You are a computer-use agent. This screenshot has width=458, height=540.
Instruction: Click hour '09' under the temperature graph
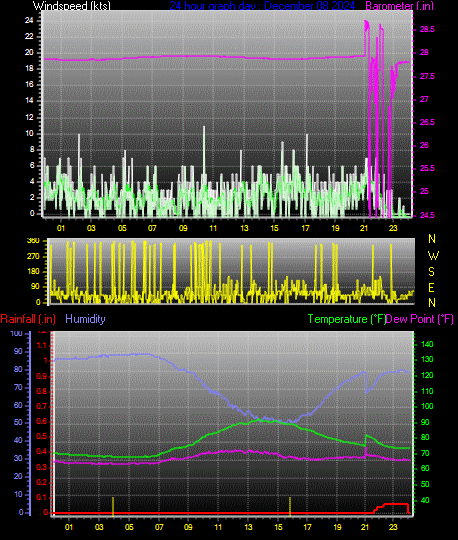pos(188,527)
